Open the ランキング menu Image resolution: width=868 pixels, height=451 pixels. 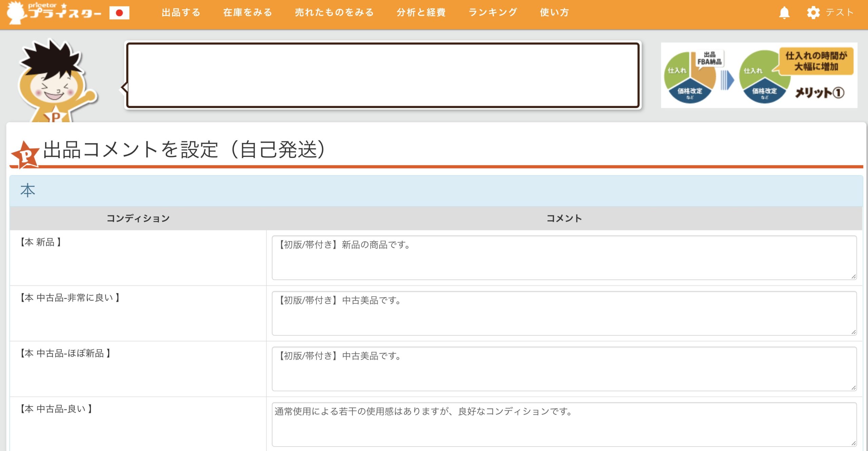point(493,13)
